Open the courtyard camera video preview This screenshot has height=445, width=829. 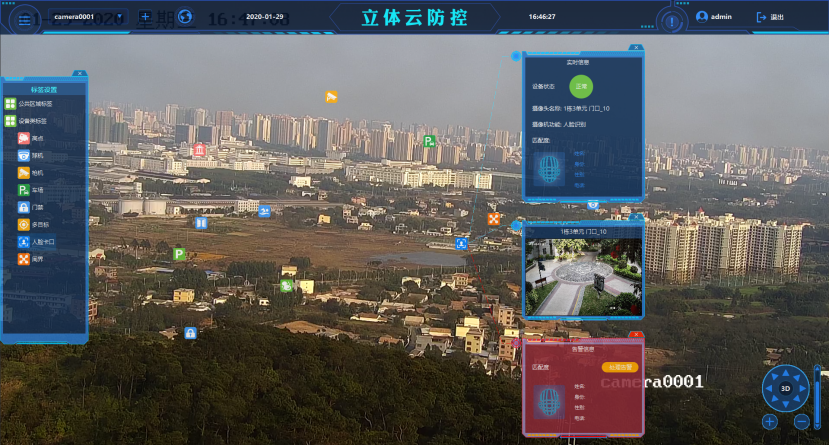(x=583, y=277)
